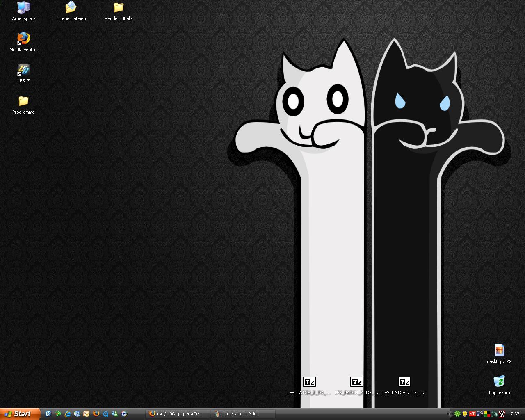Open the yellow security shield tray icon

pyautogui.click(x=465, y=414)
